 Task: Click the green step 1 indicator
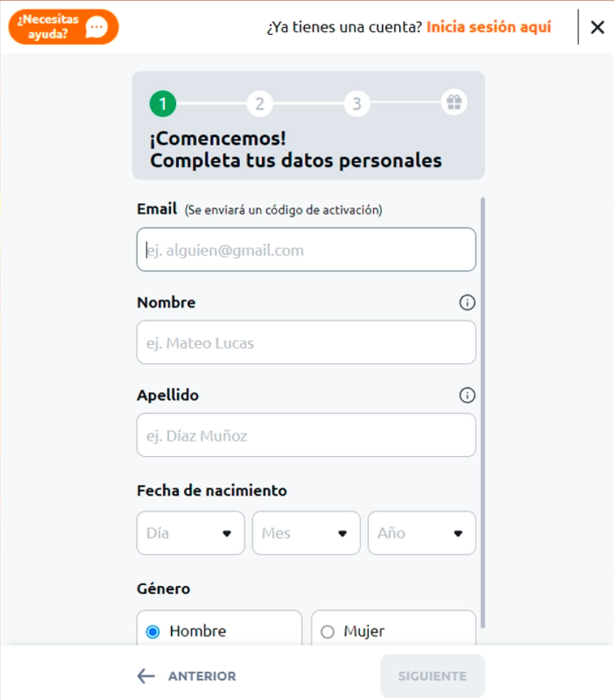(162, 103)
